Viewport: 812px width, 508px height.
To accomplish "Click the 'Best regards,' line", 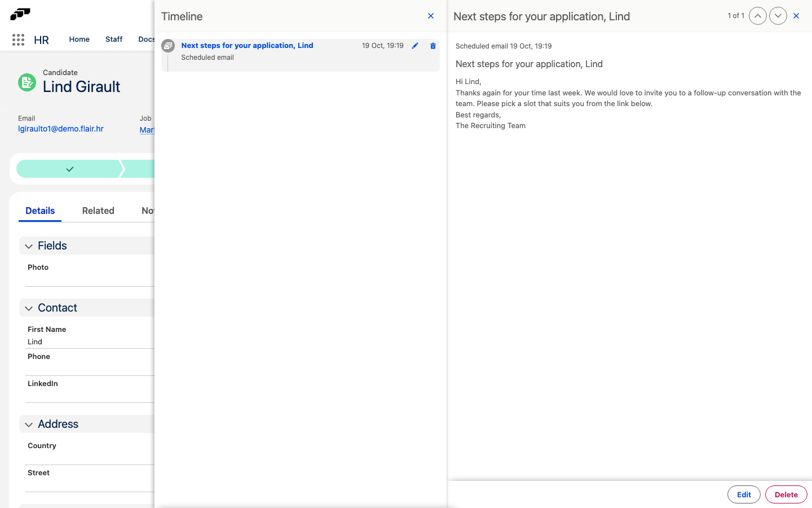I will (478, 115).
